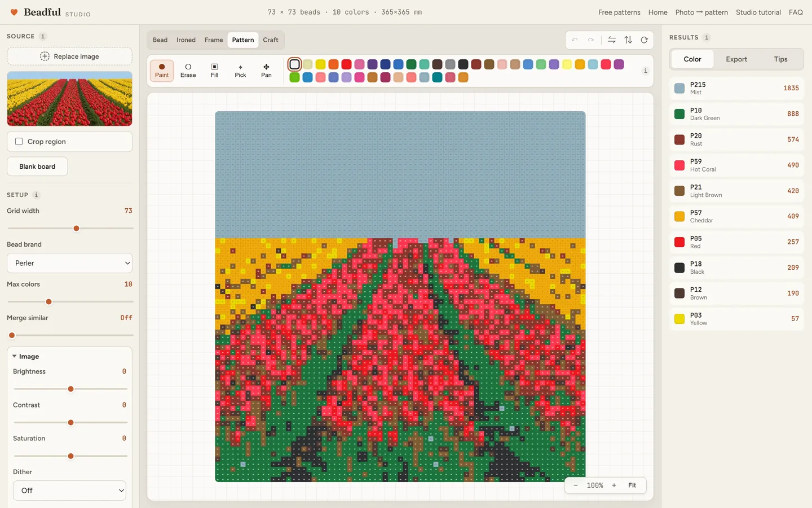Zoom out with the minus button

[x=576, y=485]
